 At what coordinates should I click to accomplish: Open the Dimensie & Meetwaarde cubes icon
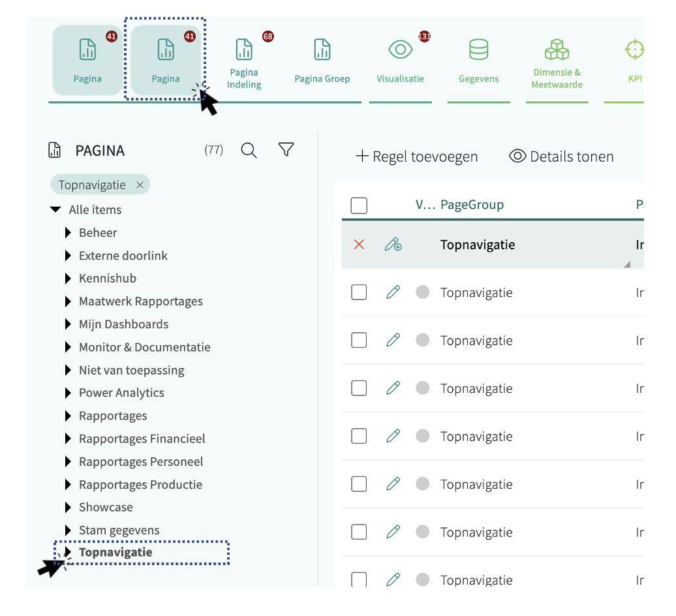(557, 50)
